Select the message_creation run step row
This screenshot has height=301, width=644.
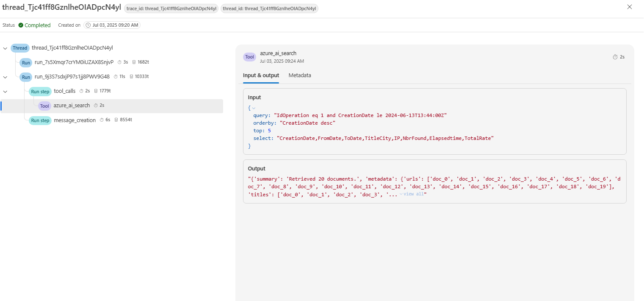tap(112, 120)
